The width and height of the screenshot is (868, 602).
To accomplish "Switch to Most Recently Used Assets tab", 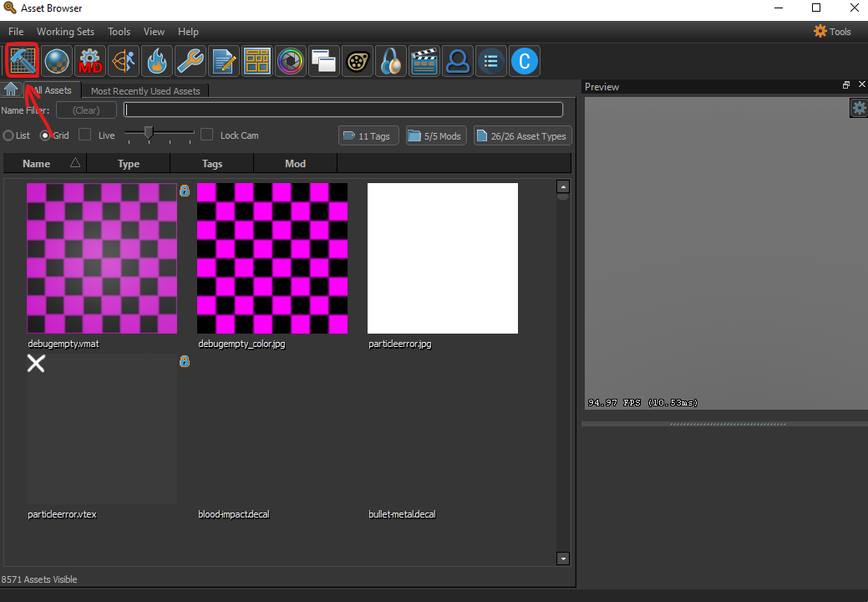I will [x=145, y=91].
